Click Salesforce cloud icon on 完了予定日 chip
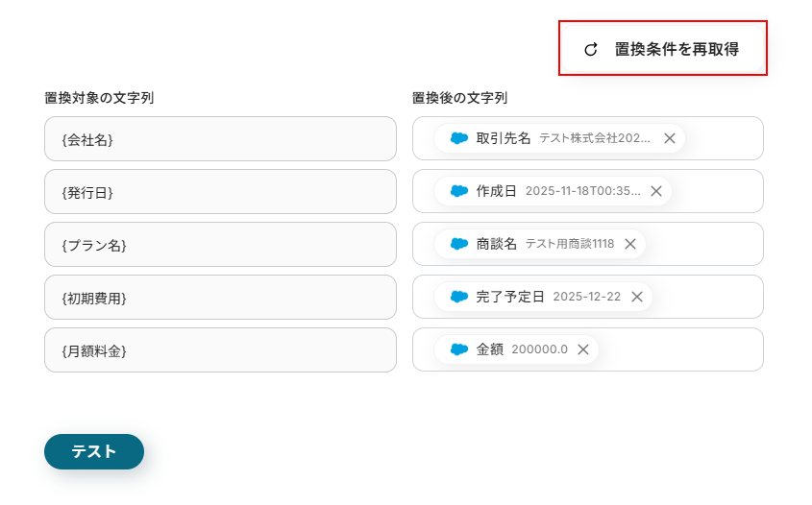Viewport: 812px width, 505px height. pyautogui.click(x=459, y=297)
